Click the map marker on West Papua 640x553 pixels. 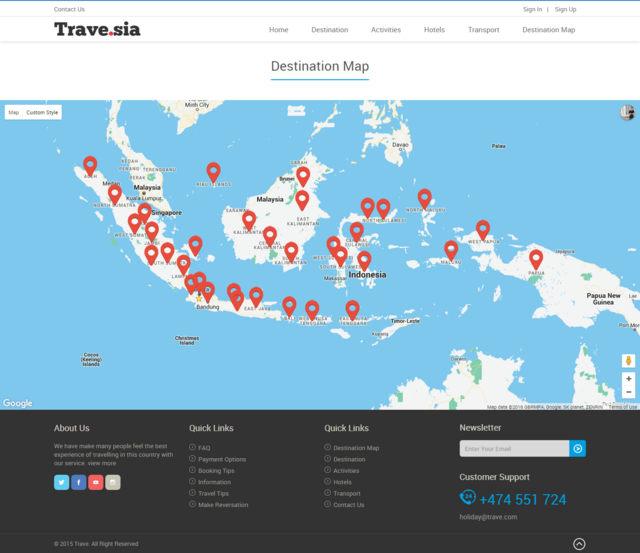coord(483,230)
